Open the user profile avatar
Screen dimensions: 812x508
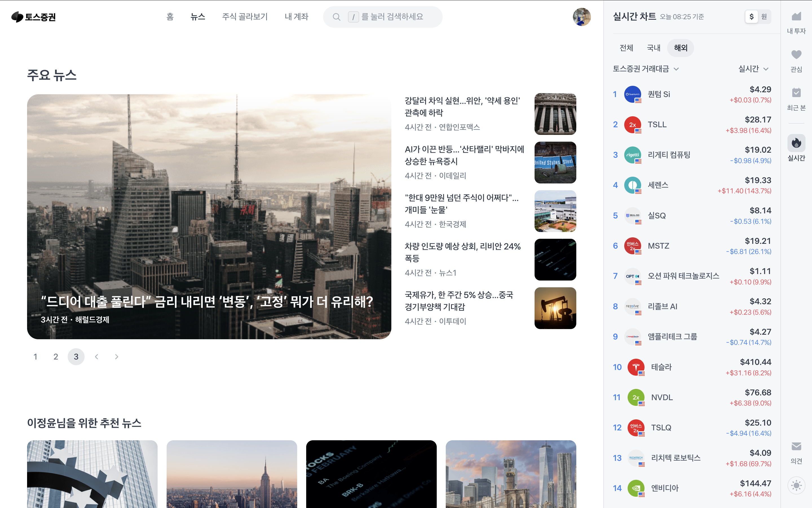pyautogui.click(x=581, y=17)
